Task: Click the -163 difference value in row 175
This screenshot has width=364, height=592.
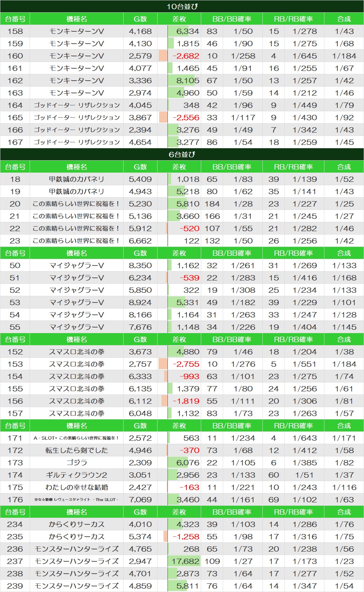Action: coord(189,487)
